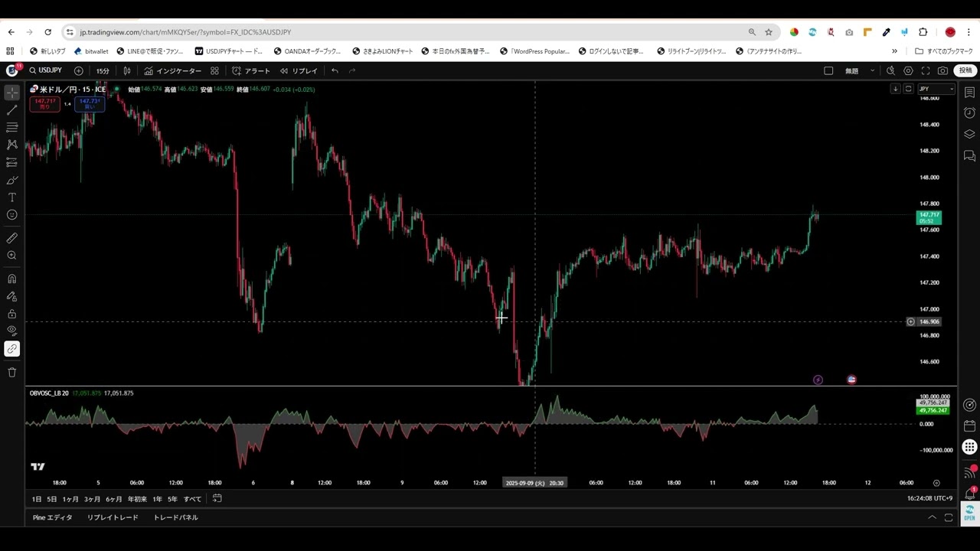Viewport: 980px width, 551px height.
Task: Select the 5年 date range
Action: pyautogui.click(x=172, y=499)
